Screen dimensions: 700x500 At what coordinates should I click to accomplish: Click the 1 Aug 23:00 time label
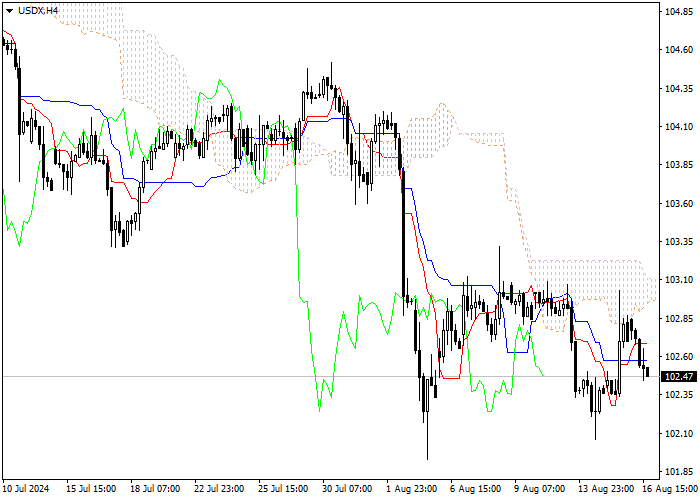[412, 488]
